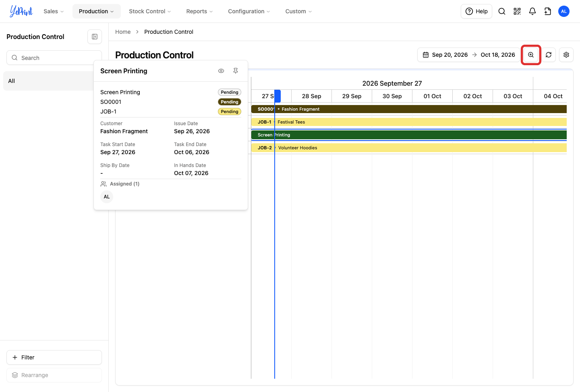Click the YoPrint logo
The image size is (580, 392).
point(21,11)
